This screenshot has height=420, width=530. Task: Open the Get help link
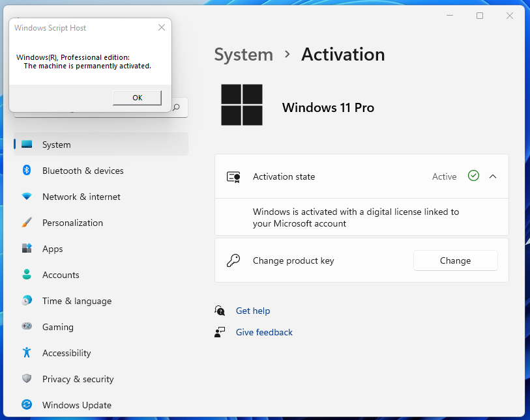coord(253,311)
